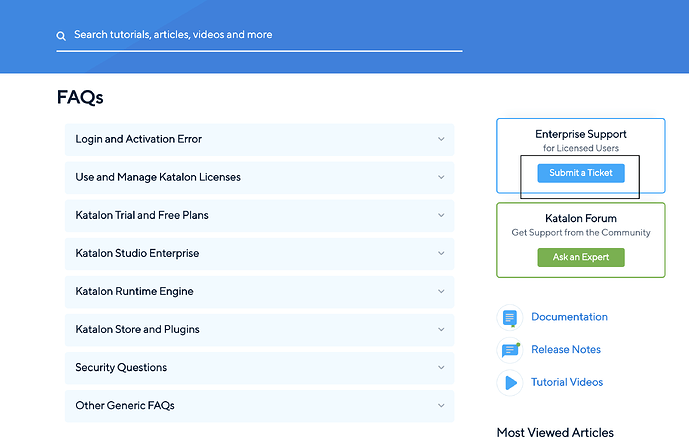Image resolution: width=689 pixels, height=440 pixels.
Task: Select the Login and Activation Error text
Action: point(138,139)
